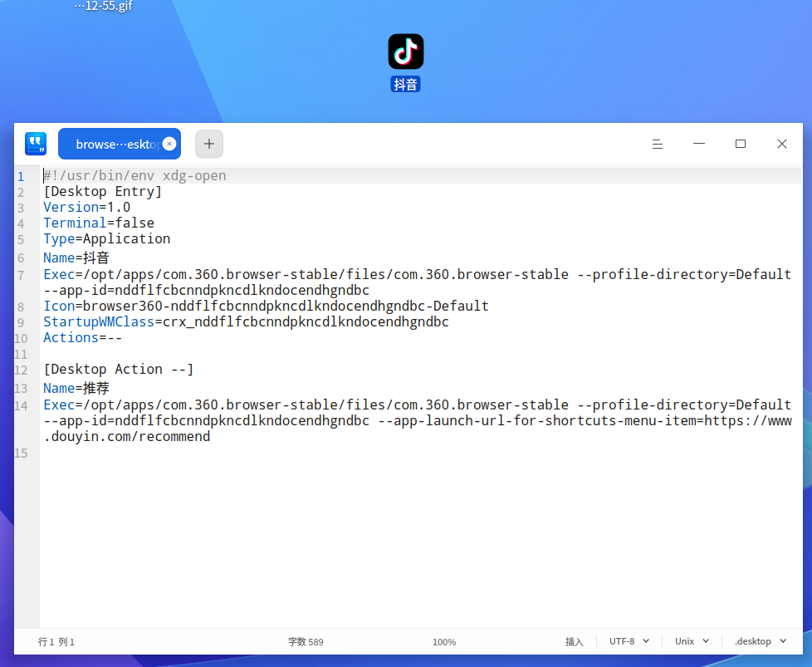Click the [Desktop Entry] header line
Image resolution: width=812 pixels, height=667 pixels.
pyautogui.click(x=102, y=191)
